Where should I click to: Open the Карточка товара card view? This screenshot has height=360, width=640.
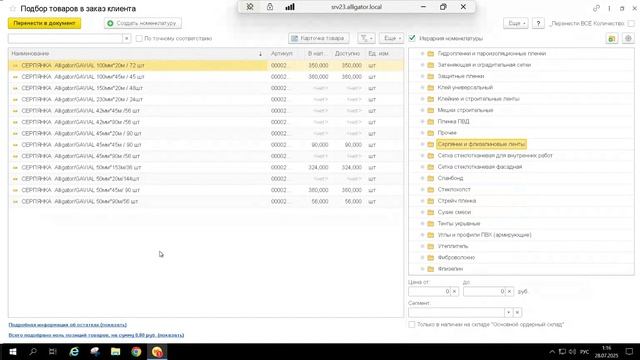[x=319, y=38]
